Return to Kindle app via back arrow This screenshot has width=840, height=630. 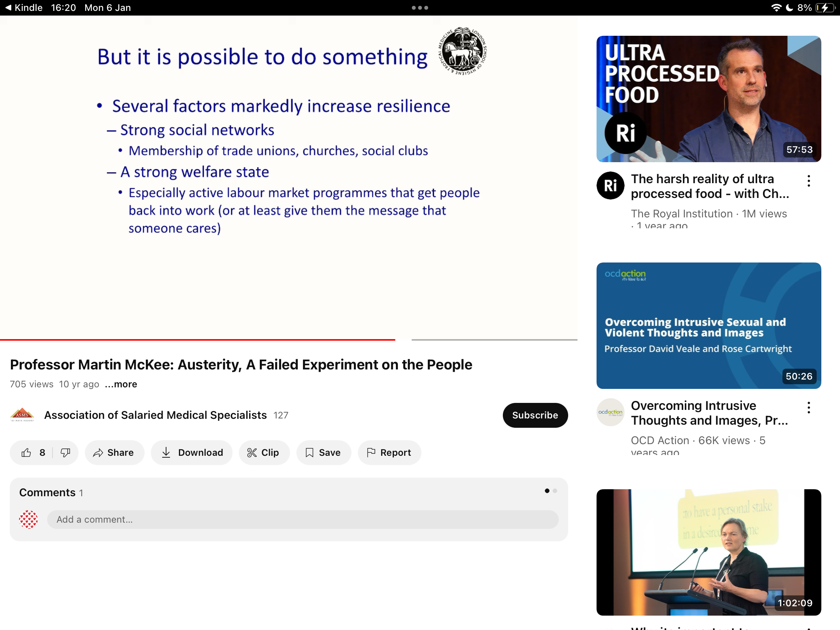23,8
